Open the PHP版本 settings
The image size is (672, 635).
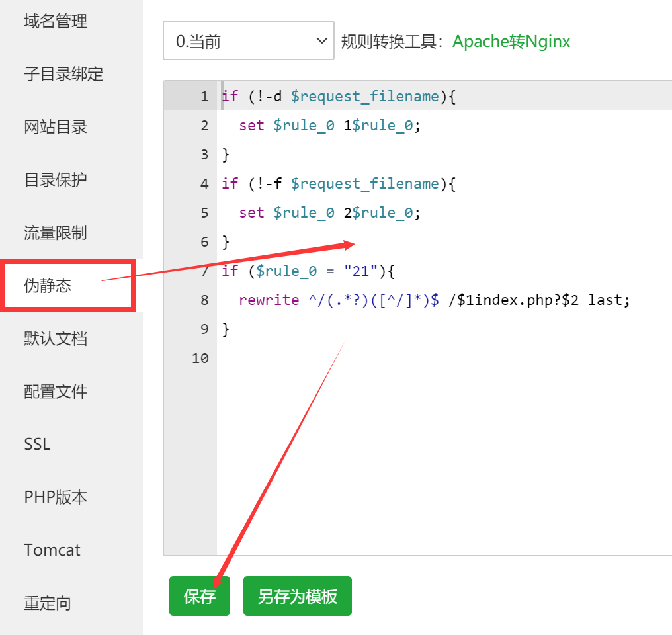[56, 497]
